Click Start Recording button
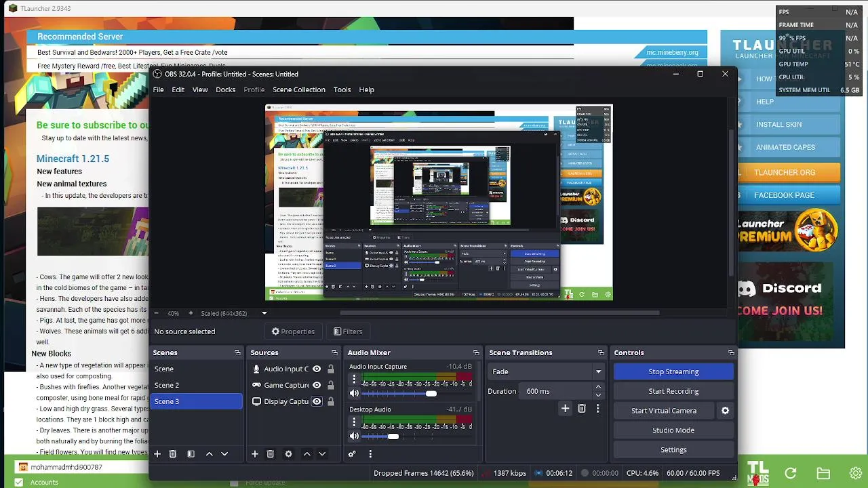The height and width of the screenshot is (488, 868). [673, 391]
